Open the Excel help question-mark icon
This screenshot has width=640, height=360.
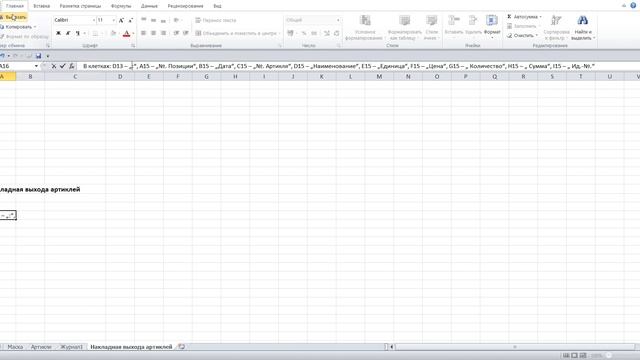[633, 6]
